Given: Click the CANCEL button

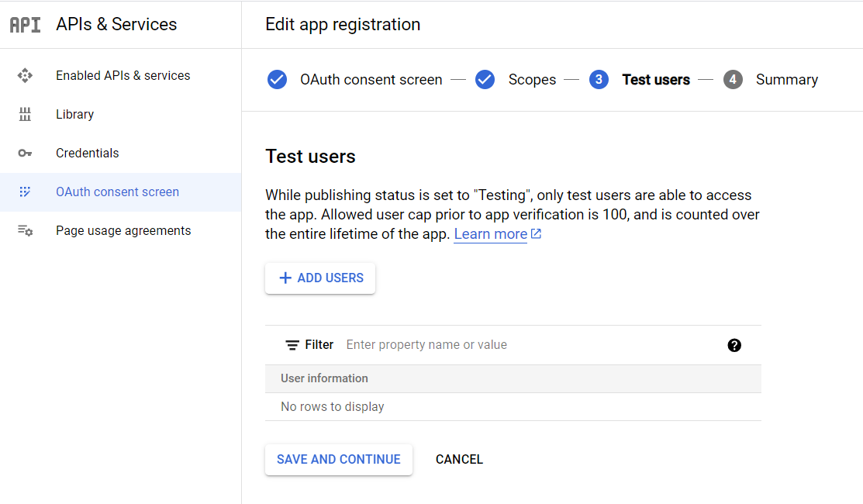Looking at the screenshot, I should (459, 460).
